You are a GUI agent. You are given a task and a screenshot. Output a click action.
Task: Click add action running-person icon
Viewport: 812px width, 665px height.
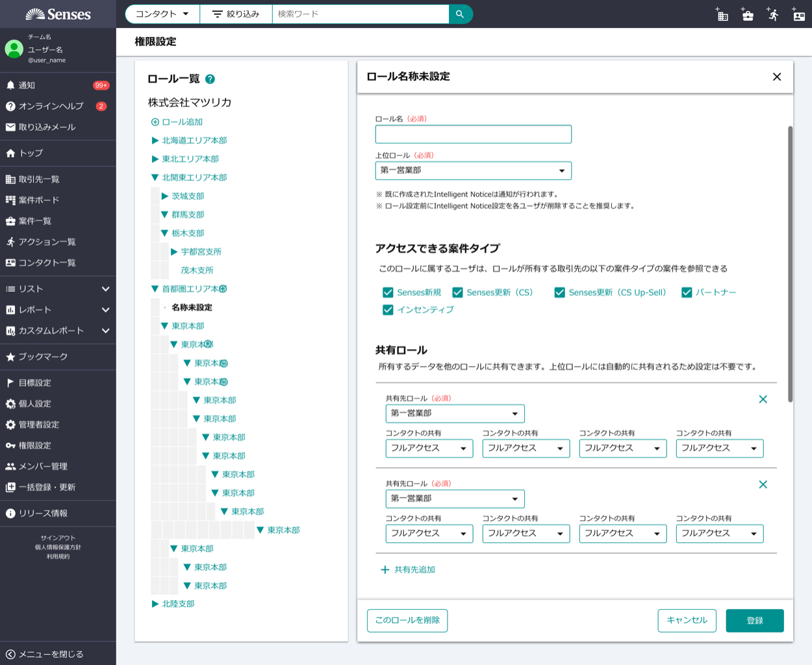pyautogui.click(x=772, y=14)
